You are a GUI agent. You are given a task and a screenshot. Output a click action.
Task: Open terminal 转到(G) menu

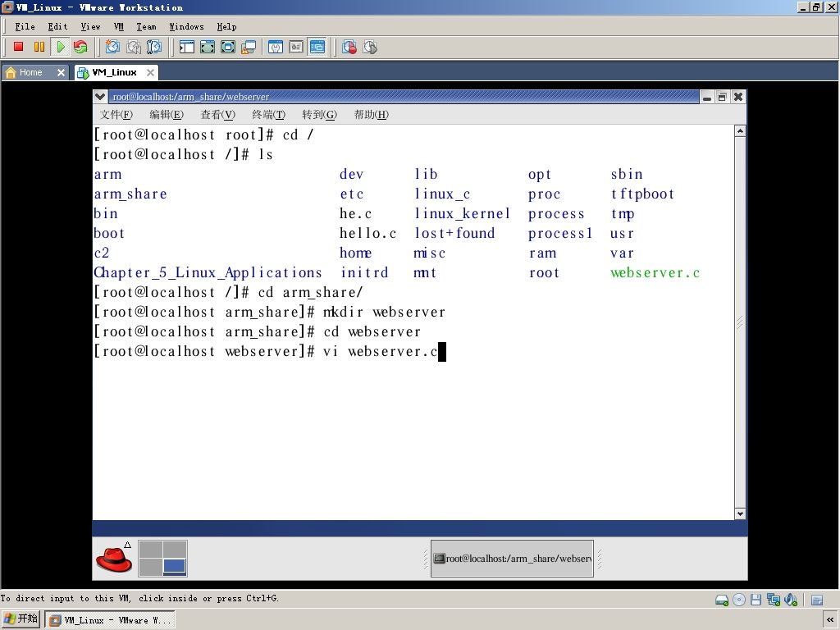[x=319, y=115]
